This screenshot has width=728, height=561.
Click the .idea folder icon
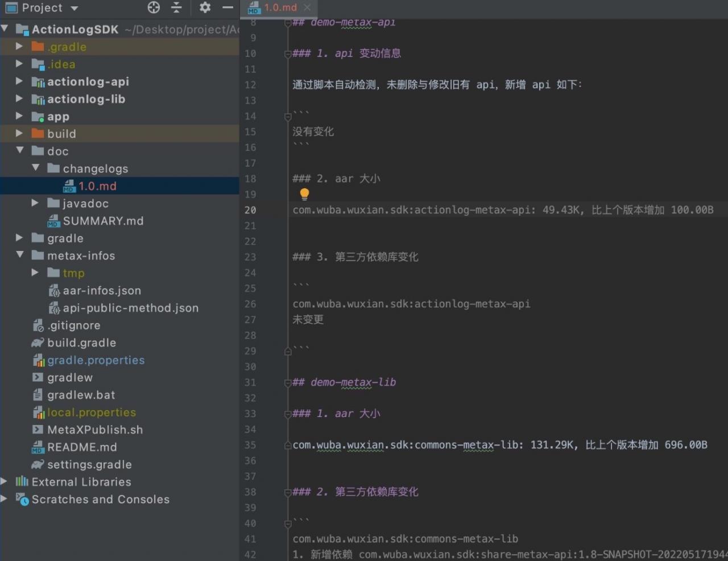(x=38, y=64)
